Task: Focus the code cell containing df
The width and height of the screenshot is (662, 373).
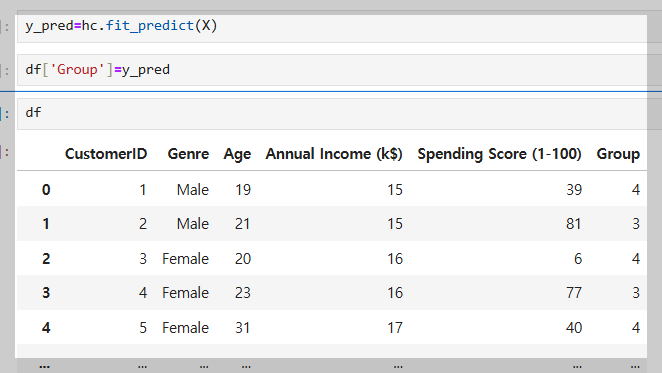Action: click(332, 114)
